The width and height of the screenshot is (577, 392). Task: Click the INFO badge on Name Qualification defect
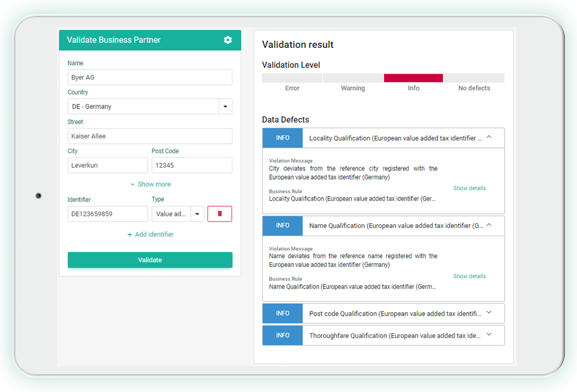(x=282, y=225)
